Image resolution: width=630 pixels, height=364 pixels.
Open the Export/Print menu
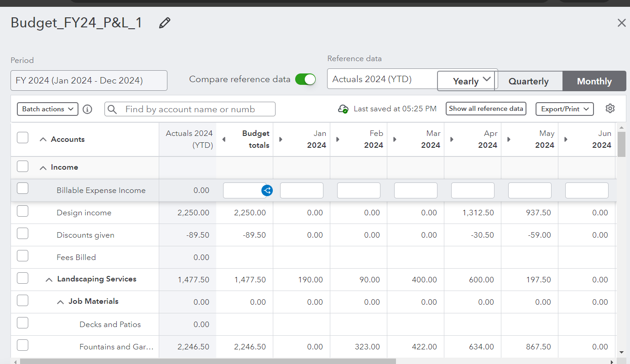[564, 109]
